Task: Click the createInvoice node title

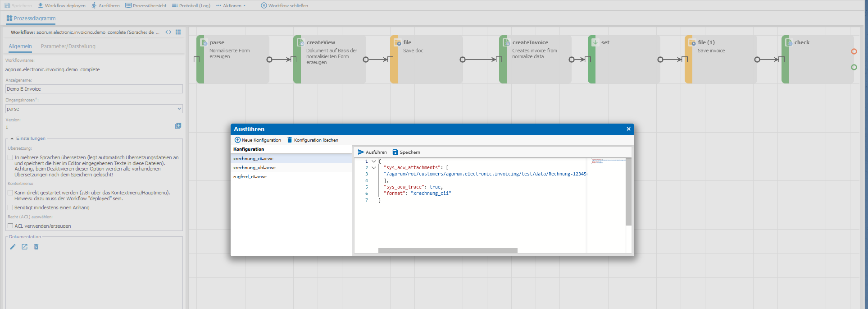Action: click(530, 42)
